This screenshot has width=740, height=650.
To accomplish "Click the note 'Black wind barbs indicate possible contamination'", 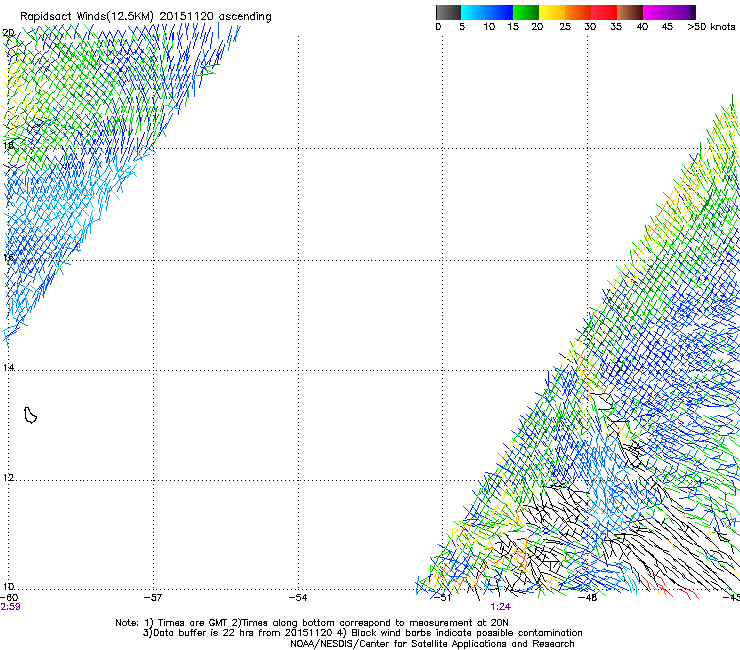I will 467,633.
